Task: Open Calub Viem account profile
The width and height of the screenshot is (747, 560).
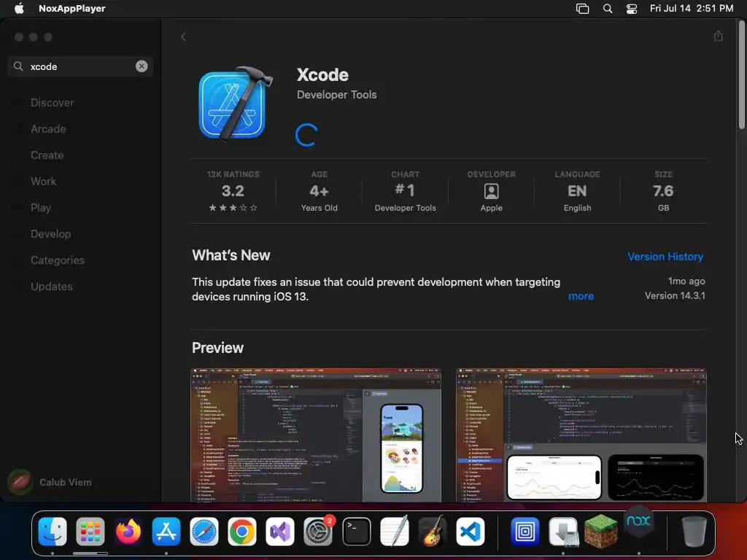Action: pyautogui.click(x=50, y=482)
